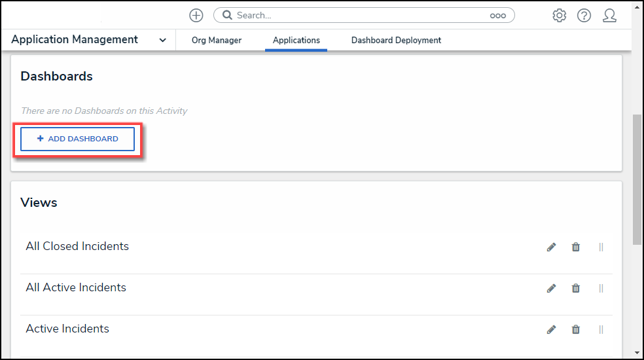Open the user profile icon

point(609,15)
